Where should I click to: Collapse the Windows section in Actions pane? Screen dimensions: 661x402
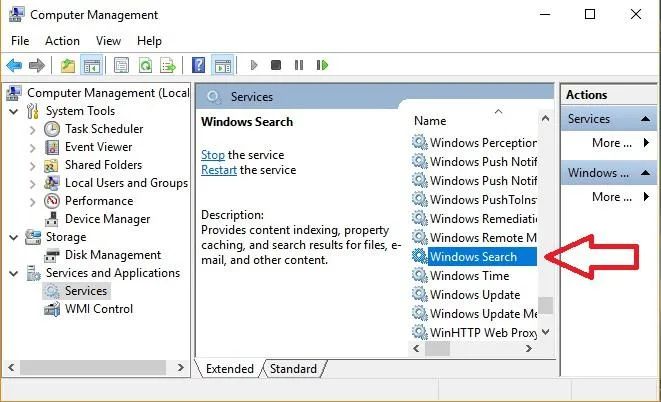point(645,172)
